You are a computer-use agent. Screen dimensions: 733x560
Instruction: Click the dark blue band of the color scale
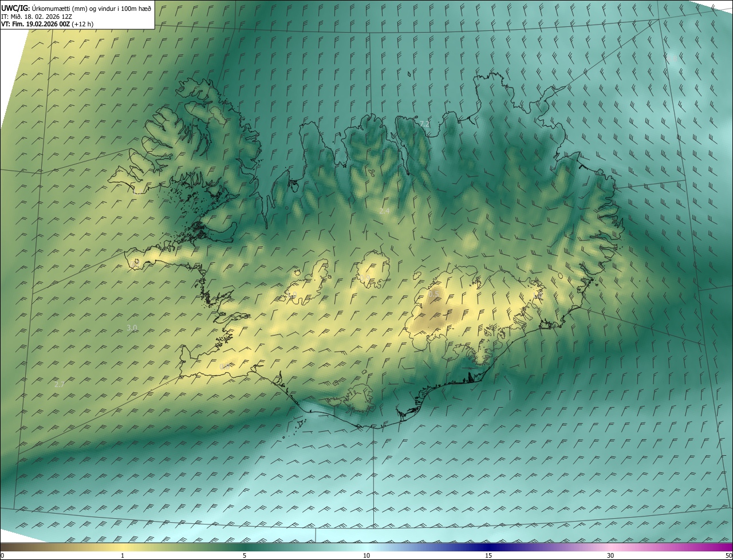(x=488, y=547)
